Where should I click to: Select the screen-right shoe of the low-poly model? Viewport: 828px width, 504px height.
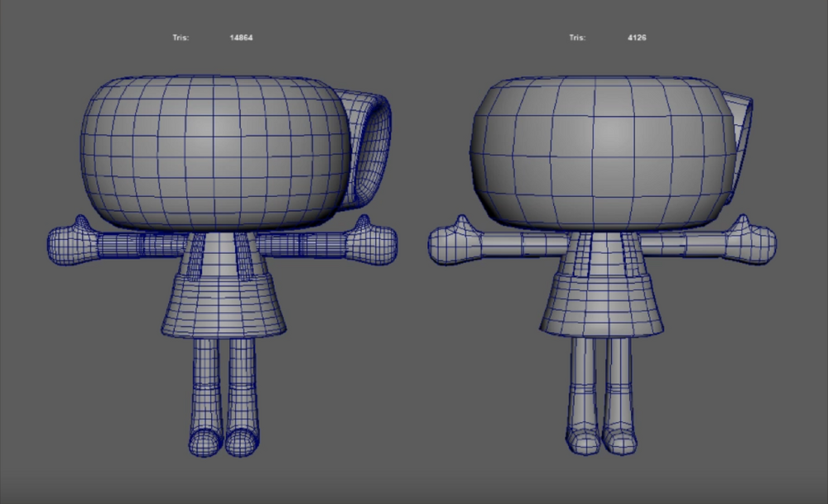(x=618, y=439)
